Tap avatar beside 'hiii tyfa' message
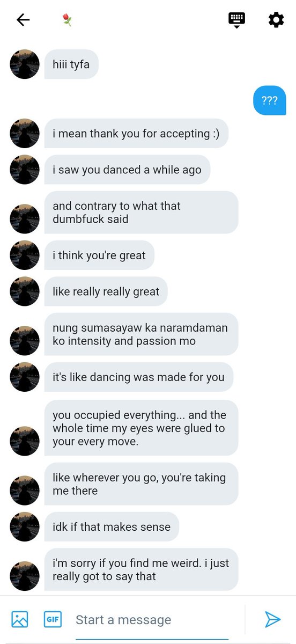The image size is (296, 644). click(25, 64)
